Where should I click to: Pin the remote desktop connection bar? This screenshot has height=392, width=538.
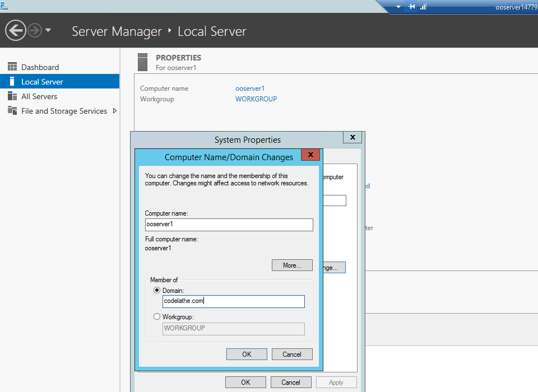tap(412, 7)
